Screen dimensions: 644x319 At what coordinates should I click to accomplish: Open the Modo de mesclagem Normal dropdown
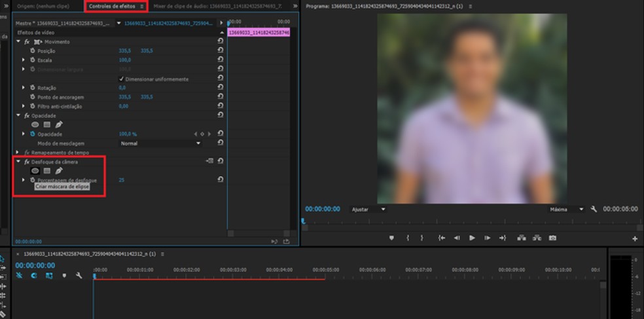pos(160,143)
